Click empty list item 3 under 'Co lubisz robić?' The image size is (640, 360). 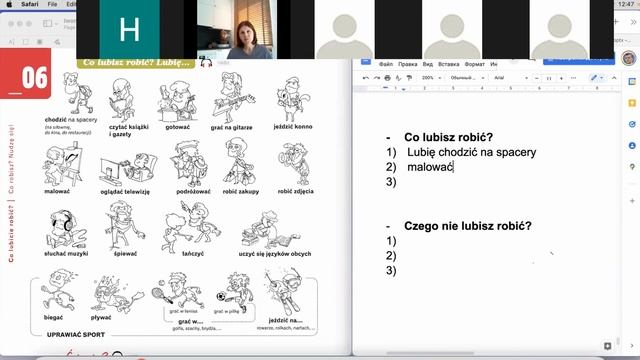tap(391, 182)
